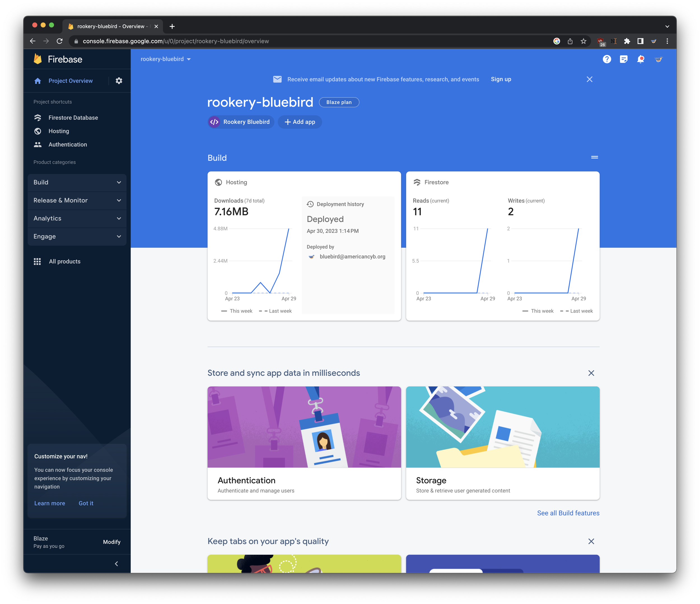Expand Release & Monitor category
The image size is (700, 604).
77,200
